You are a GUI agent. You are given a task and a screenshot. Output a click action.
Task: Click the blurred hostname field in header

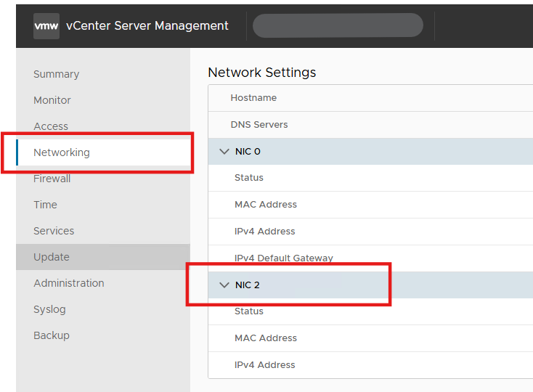[338, 25]
